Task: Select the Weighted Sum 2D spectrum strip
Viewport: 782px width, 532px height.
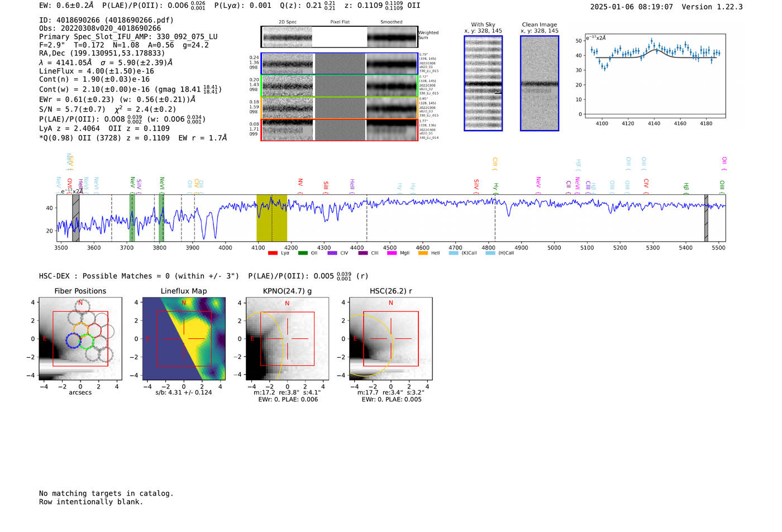Action: (339, 37)
